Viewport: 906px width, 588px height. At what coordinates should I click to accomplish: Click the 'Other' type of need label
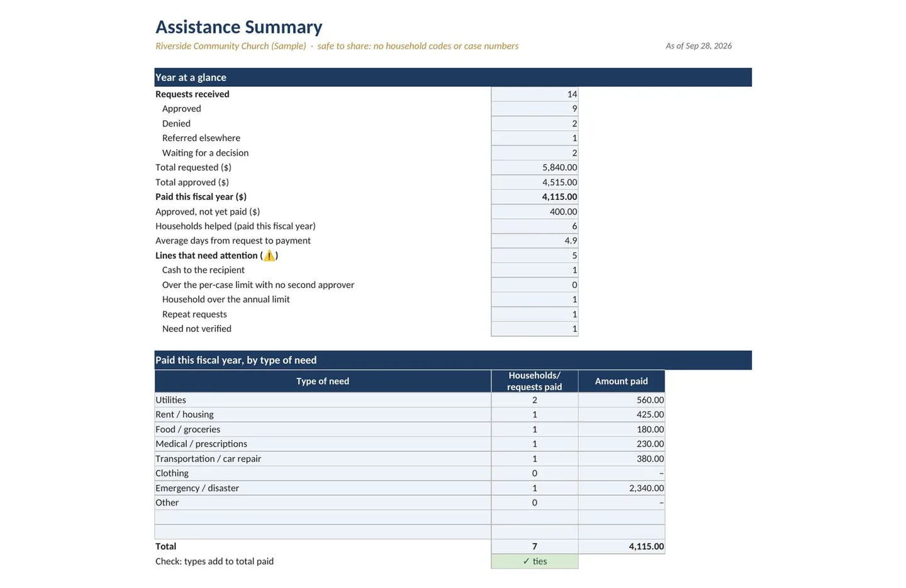pyautogui.click(x=167, y=502)
